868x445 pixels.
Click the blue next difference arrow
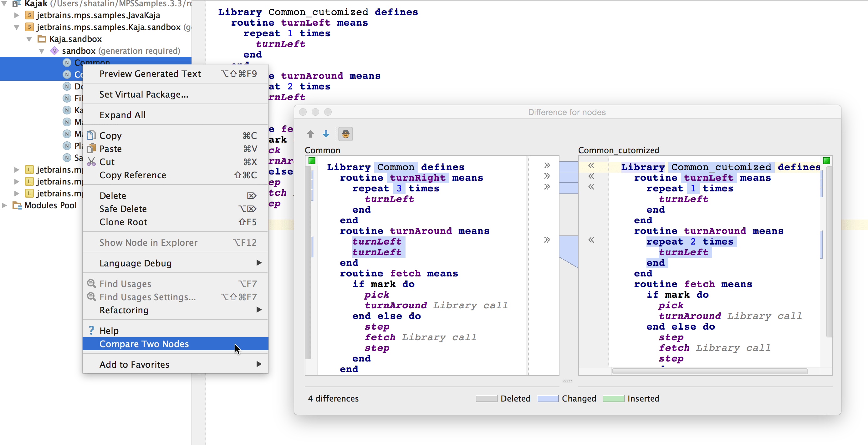[325, 134]
